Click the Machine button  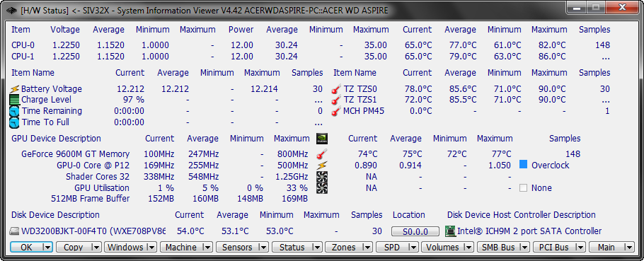click(x=186, y=247)
